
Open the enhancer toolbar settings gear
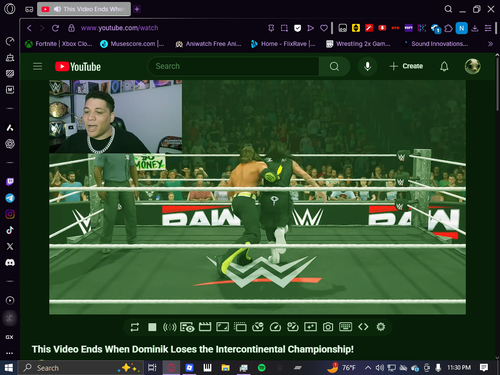click(x=381, y=327)
